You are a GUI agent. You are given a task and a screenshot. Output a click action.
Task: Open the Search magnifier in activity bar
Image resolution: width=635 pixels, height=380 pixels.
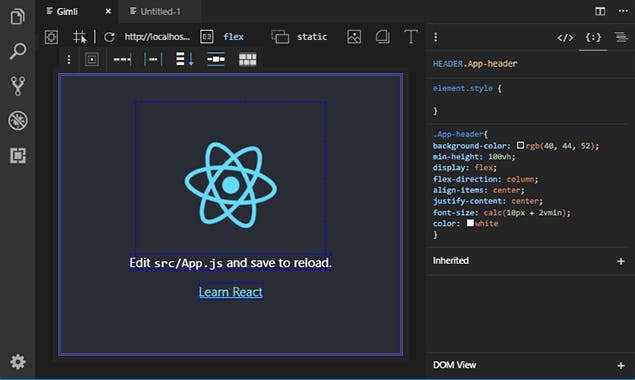click(x=17, y=51)
